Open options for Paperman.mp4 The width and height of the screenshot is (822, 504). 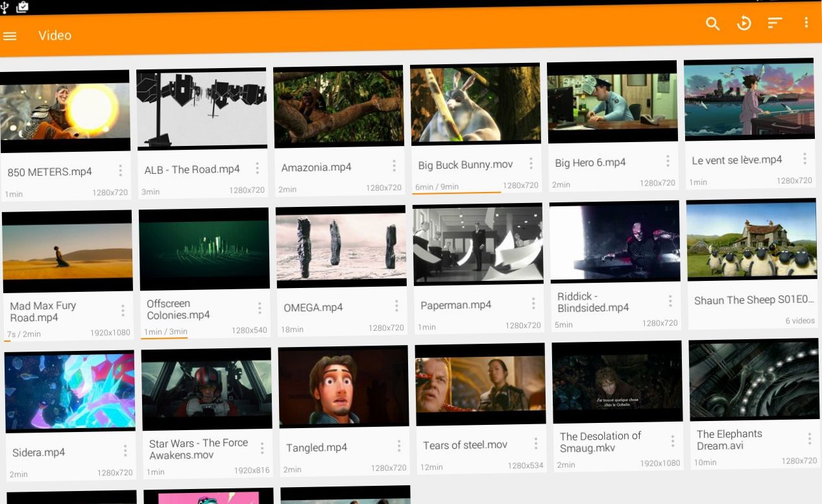point(534,303)
